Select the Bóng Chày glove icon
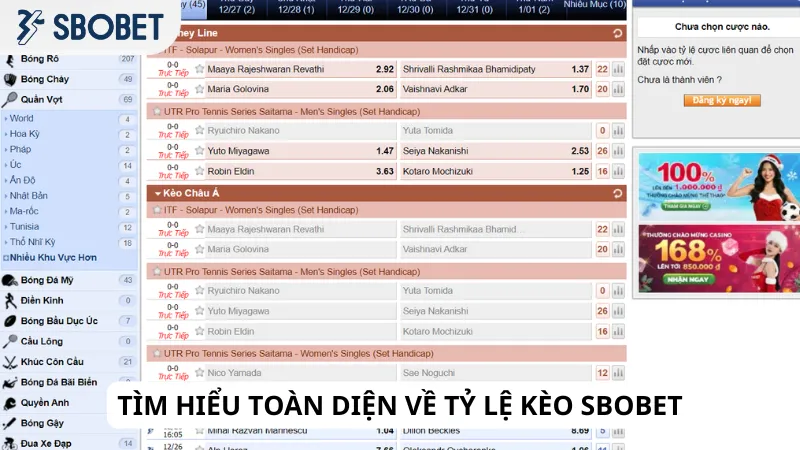The image size is (800, 450). pyautogui.click(x=10, y=79)
